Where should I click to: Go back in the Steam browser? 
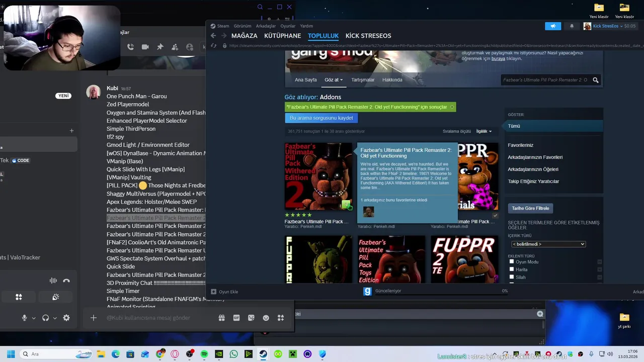(213, 36)
